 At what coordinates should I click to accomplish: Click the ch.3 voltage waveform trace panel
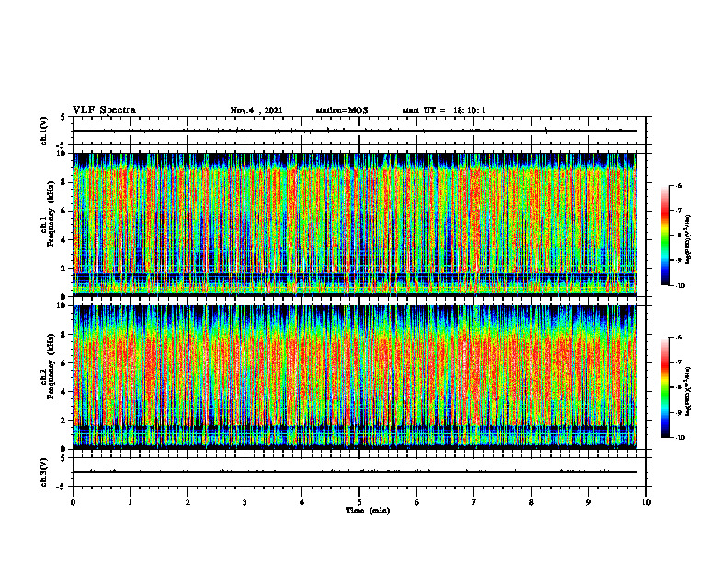359,472
